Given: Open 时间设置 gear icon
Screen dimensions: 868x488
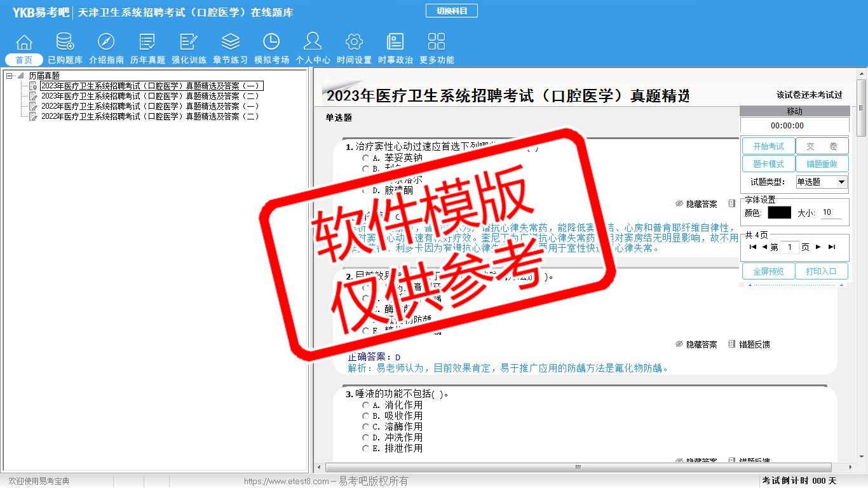Looking at the screenshot, I should tap(354, 42).
